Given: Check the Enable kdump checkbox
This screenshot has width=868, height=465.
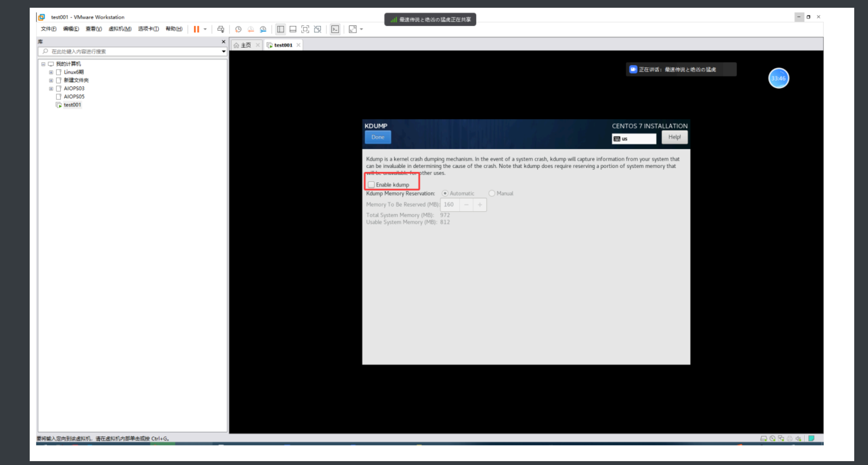Looking at the screenshot, I should 371,185.
